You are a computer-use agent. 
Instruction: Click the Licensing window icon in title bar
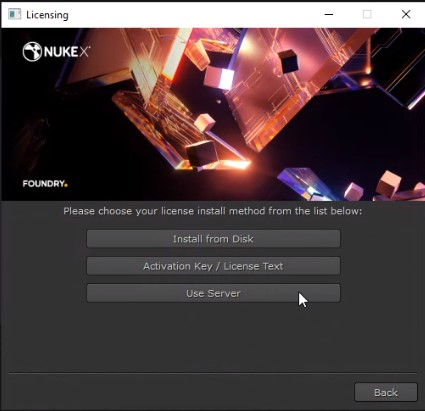click(14, 14)
